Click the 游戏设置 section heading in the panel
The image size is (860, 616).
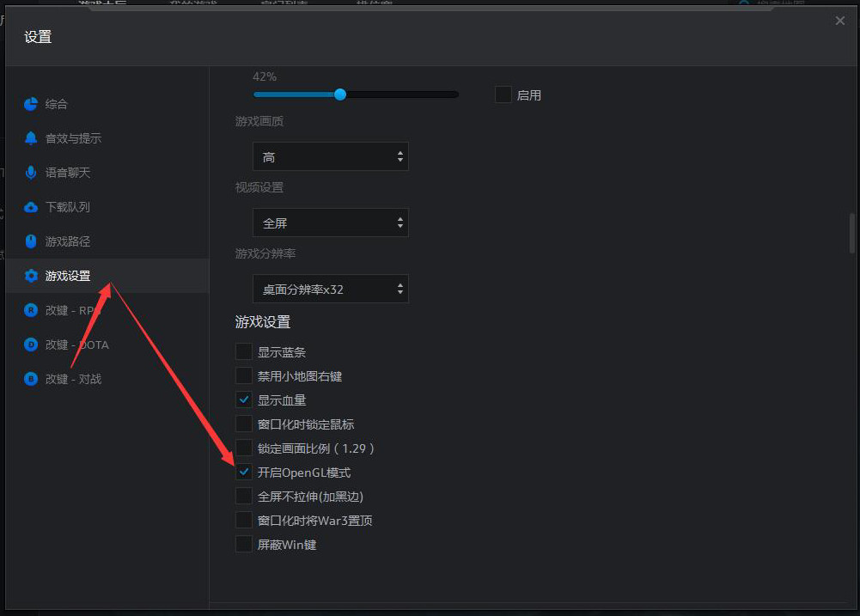coord(263,322)
